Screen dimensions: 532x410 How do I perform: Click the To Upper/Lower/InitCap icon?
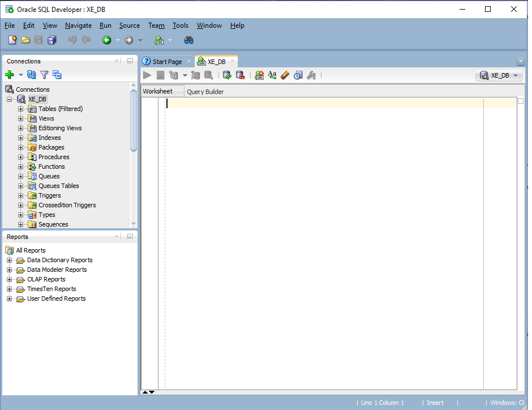coord(272,75)
